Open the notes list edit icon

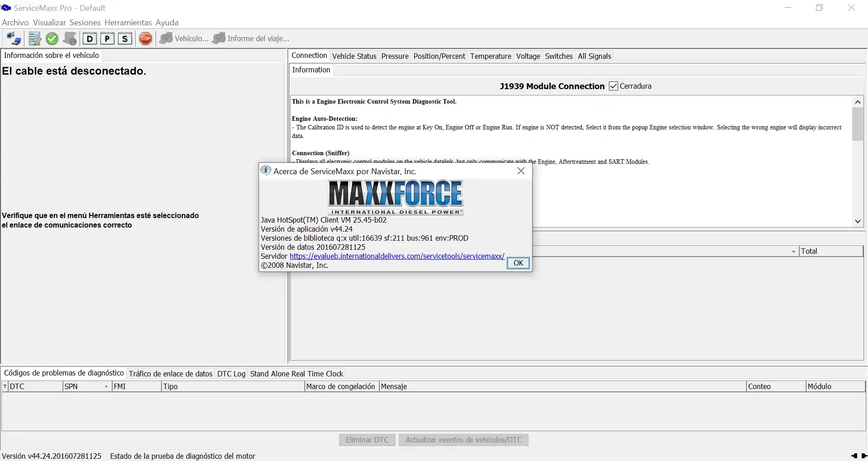click(x=35, y=39)
